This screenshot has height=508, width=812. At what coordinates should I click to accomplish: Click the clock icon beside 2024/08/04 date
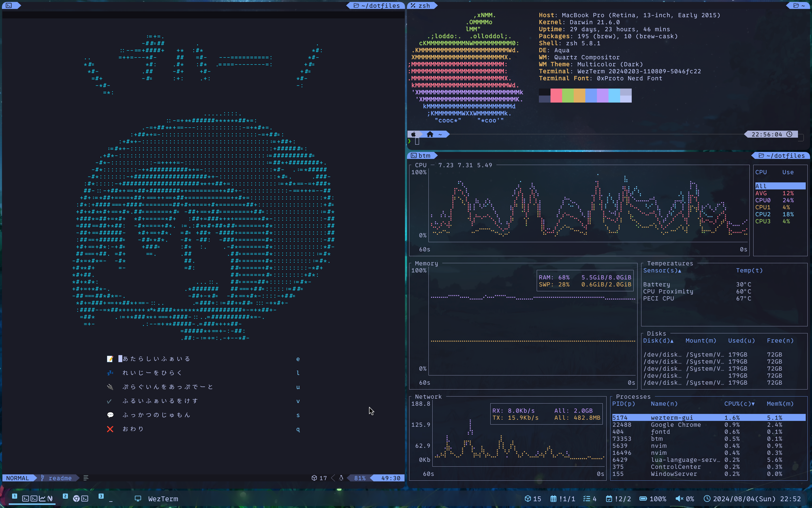pos(707,499)
